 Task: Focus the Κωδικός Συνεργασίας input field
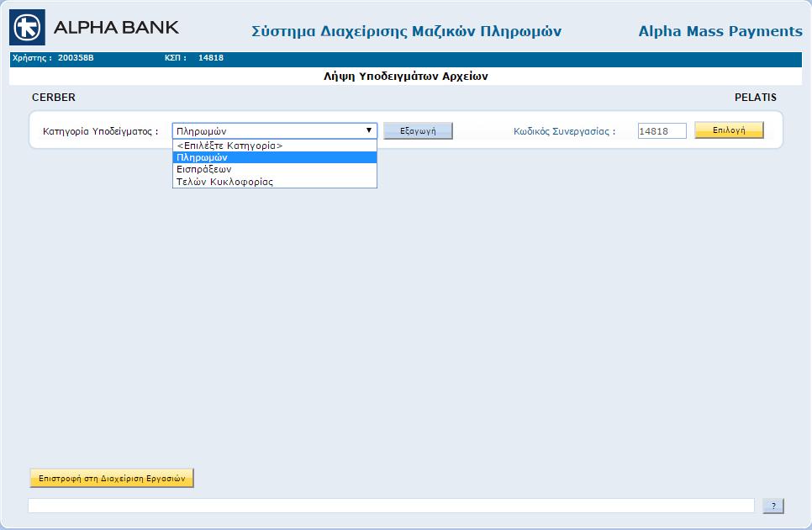pyautogui.click(x=662, y=131)
